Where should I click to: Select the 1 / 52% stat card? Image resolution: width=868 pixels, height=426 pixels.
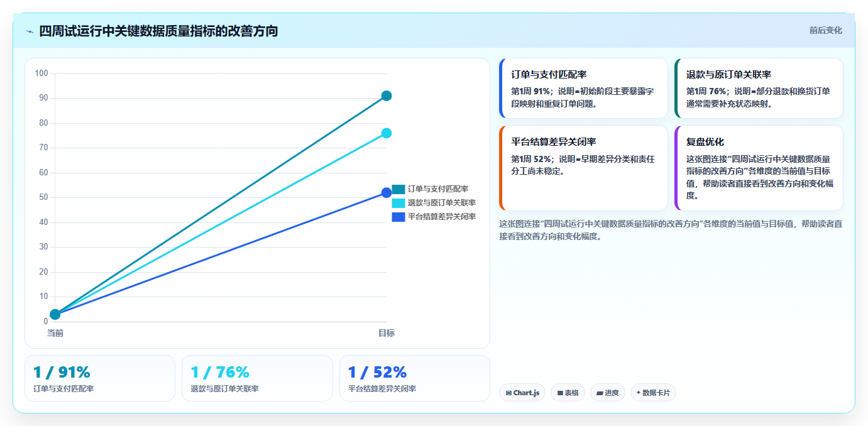point(415,378)
